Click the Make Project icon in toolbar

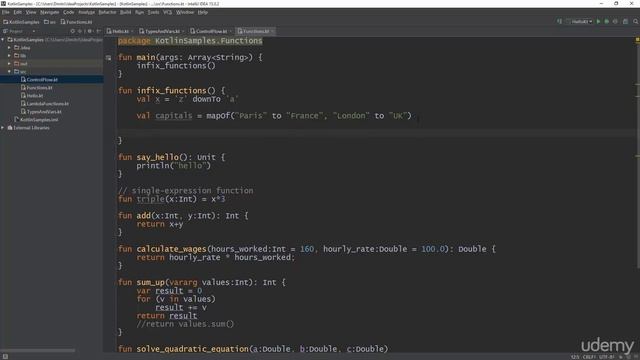(559, 21)
